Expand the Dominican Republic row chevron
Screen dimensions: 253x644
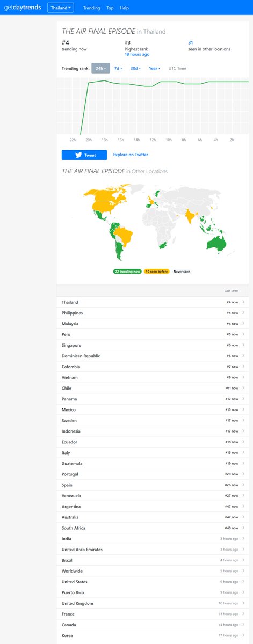point(243,356)
